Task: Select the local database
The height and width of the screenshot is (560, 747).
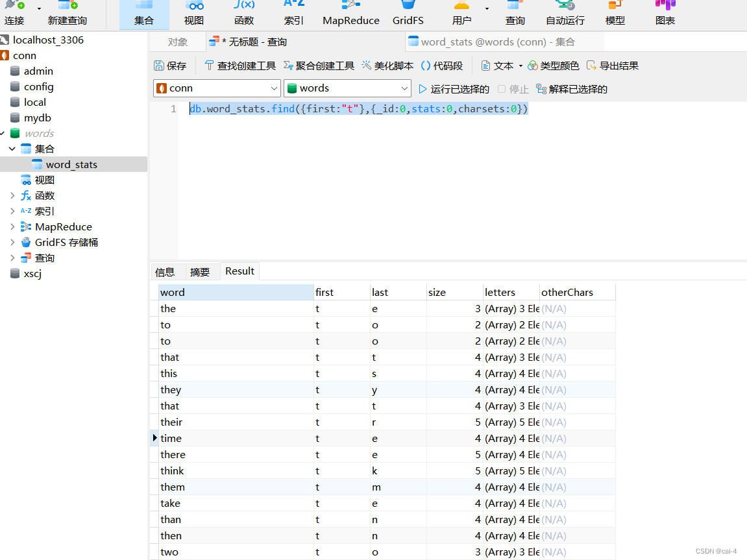Action: pyautogui.click(x=35, y=103)
